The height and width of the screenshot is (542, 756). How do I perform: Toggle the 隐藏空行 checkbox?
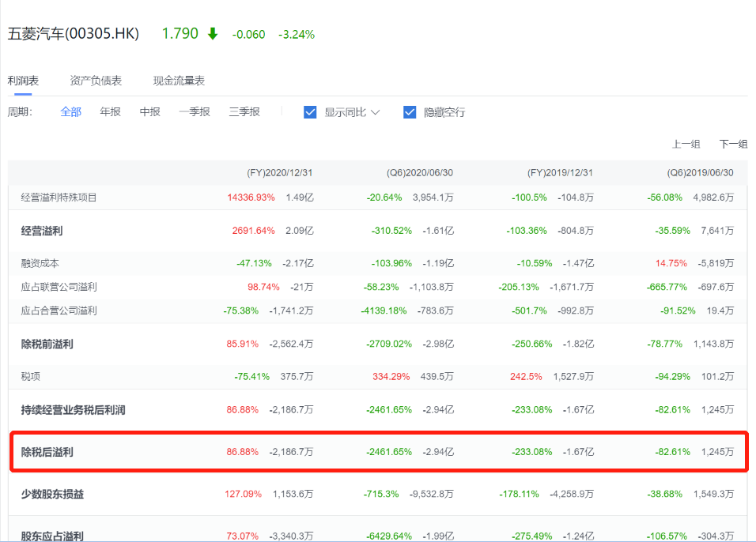point(410,112)
